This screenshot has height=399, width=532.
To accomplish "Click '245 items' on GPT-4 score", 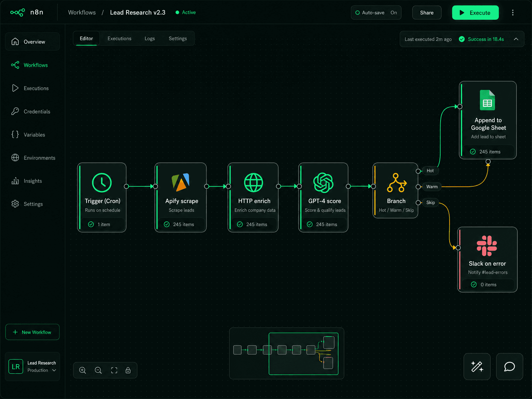I will click(x=327, y=224).
